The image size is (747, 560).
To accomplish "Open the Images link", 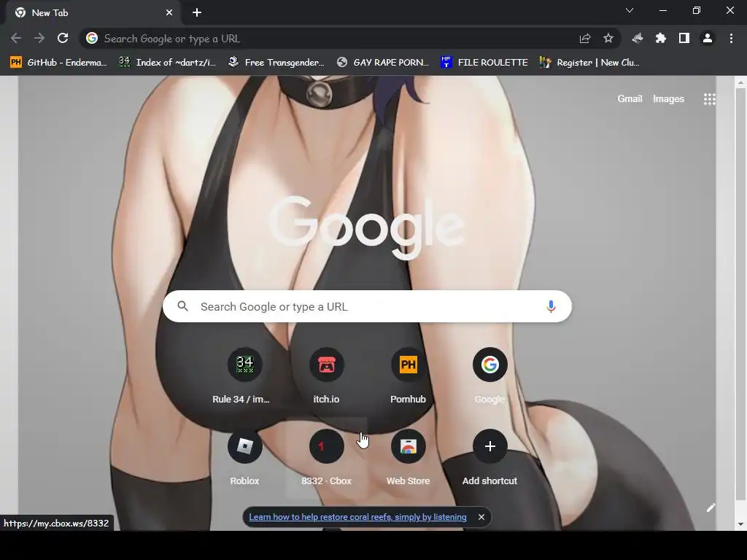I will click(668, 98).
